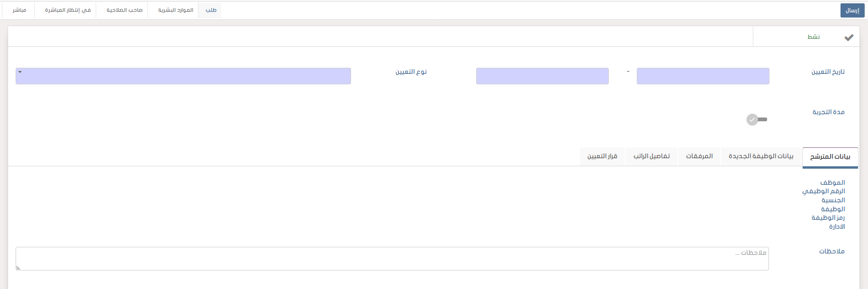Toggle the نشط active checkmark icon

849,37
